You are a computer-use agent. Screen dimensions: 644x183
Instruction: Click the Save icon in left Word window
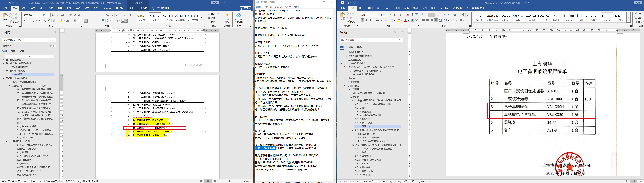coord(5,3)
